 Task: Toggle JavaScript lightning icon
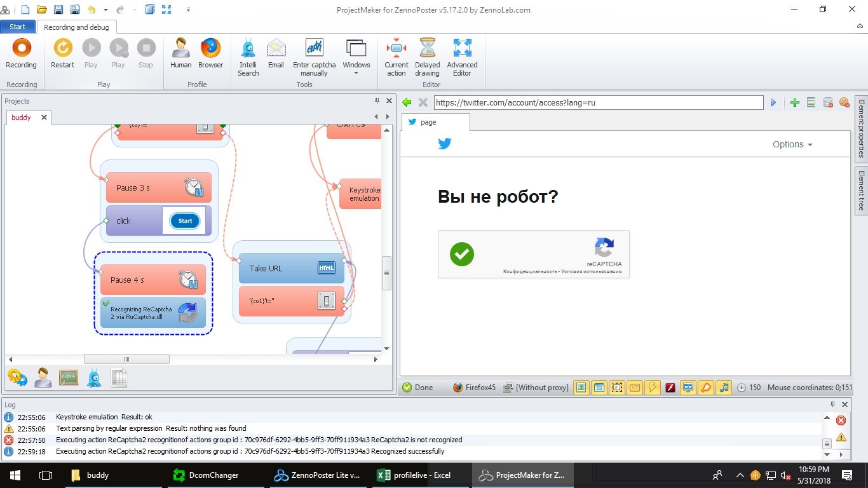652,387
